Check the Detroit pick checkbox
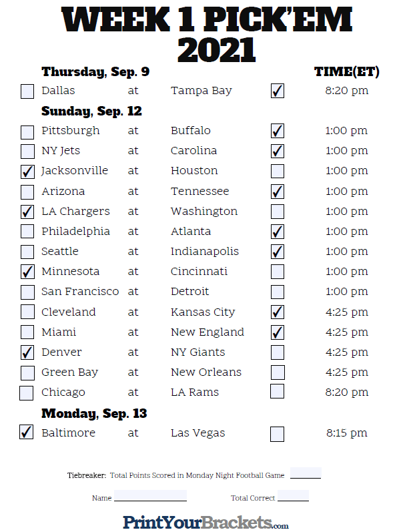The height and width of the screenshot is (532, 411). [278, 292]
